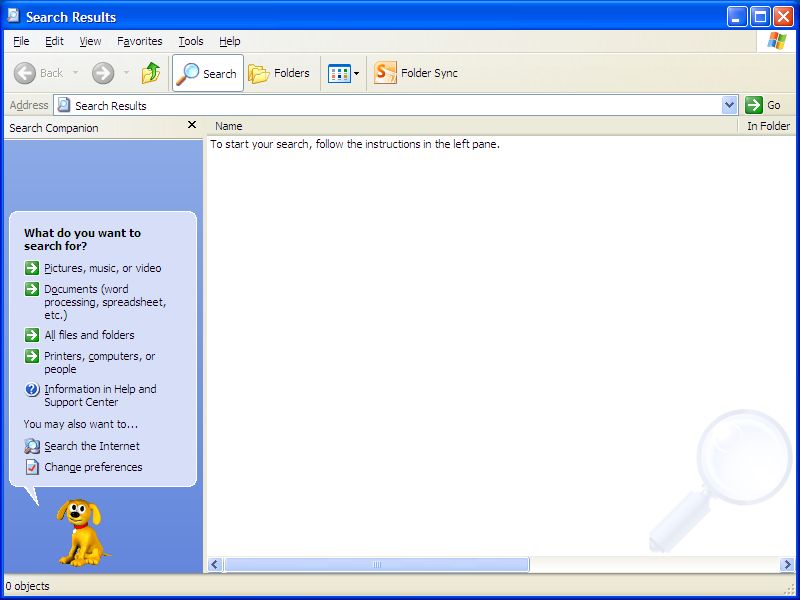
Task: Sort results by Name column header
Action: pos(472,126)
